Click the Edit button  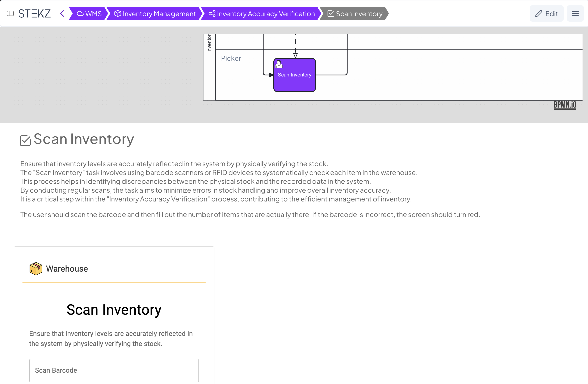[x=546, y=13]
